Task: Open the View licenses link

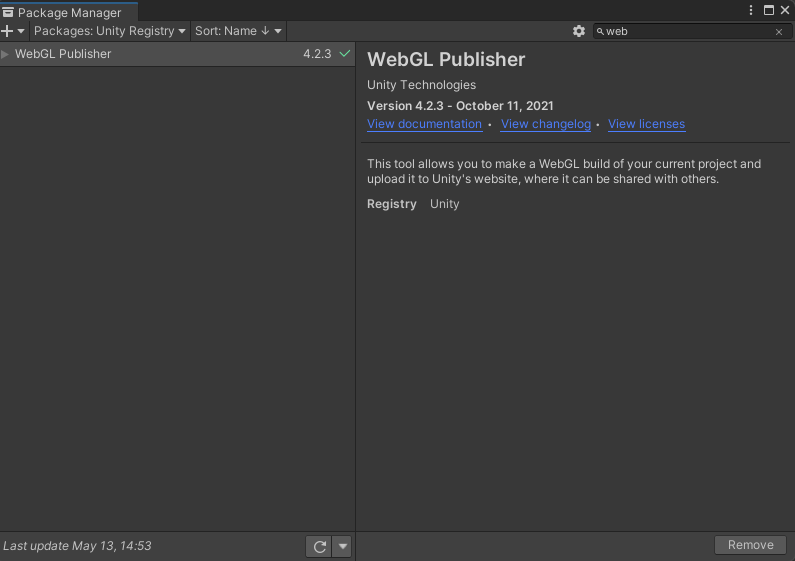Action: tap(646, 124)
